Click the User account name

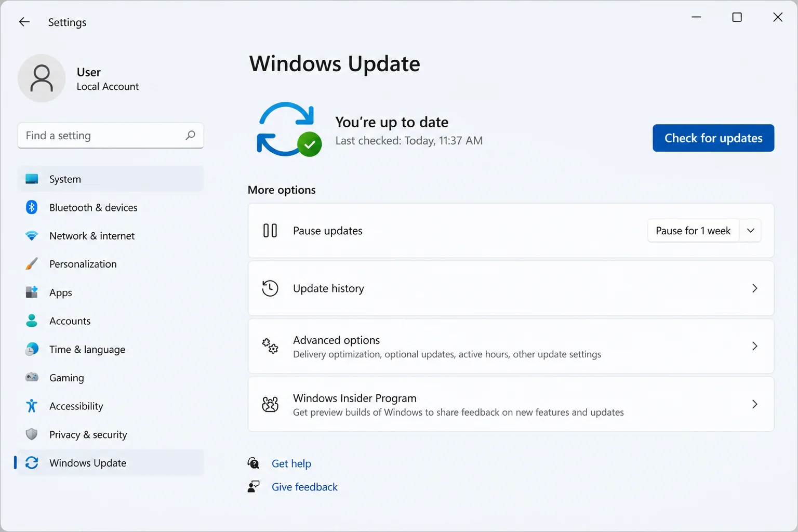(89, 72)
